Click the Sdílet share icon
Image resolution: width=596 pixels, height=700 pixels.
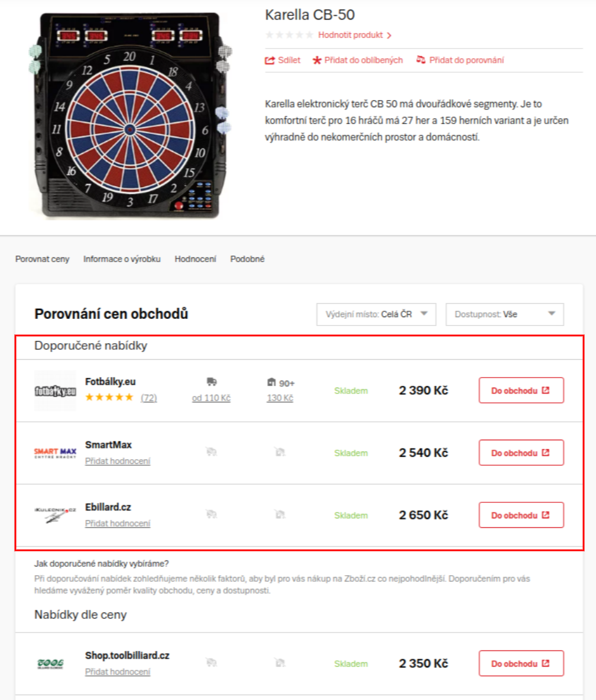click(270, 60)
